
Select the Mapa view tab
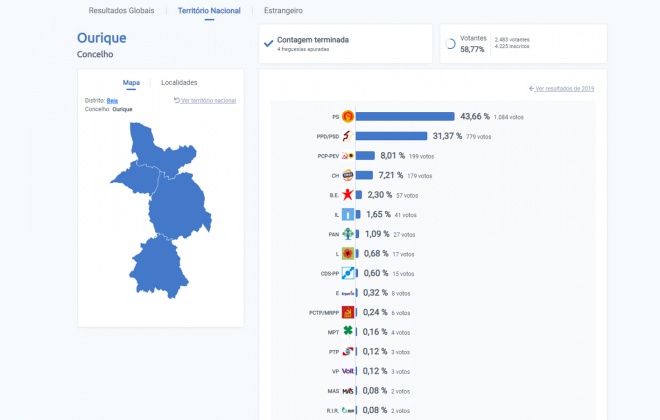pos(131,82)
